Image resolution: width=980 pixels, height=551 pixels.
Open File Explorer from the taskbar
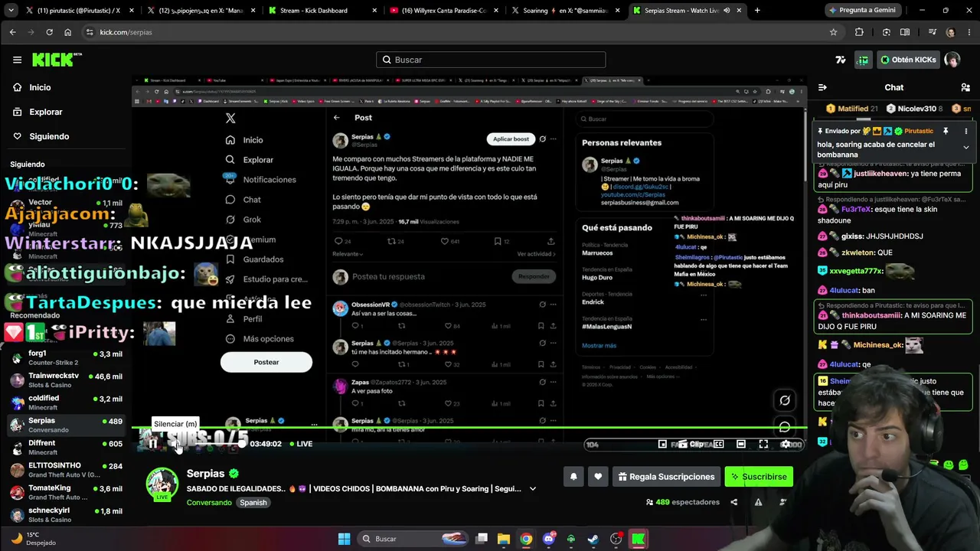click(504, 539)
